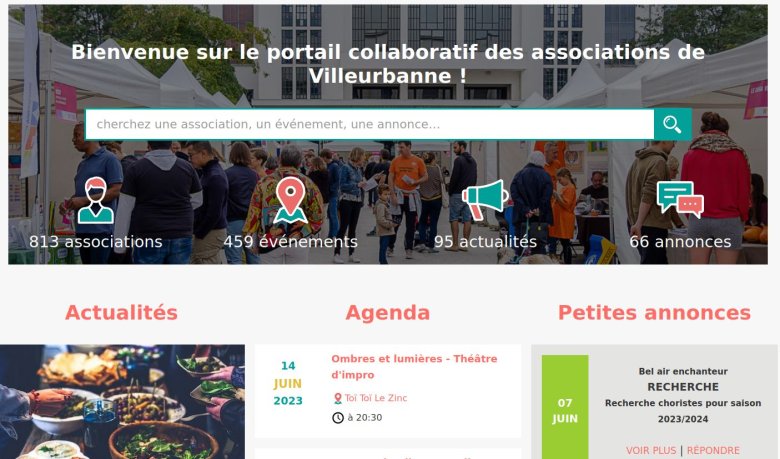Select the Toï Toï Le Zinc venue link
Screen dimensions: 780x459
376,398
